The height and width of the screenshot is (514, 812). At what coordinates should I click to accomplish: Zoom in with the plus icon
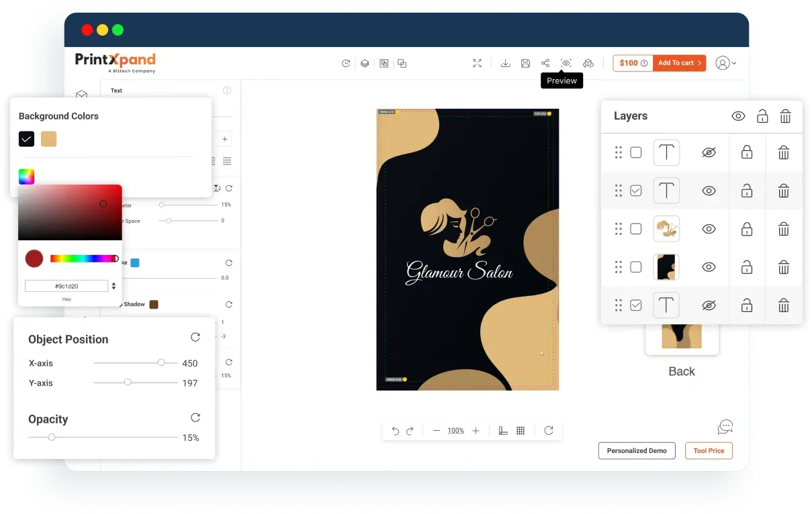pyautogui.click(x=476, y=431)
